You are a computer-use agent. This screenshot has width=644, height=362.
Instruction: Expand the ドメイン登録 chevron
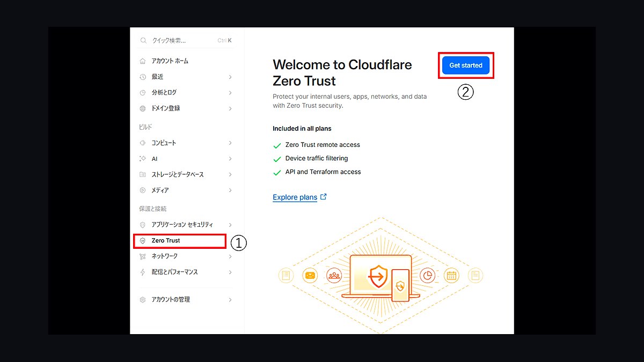[230, 108]
